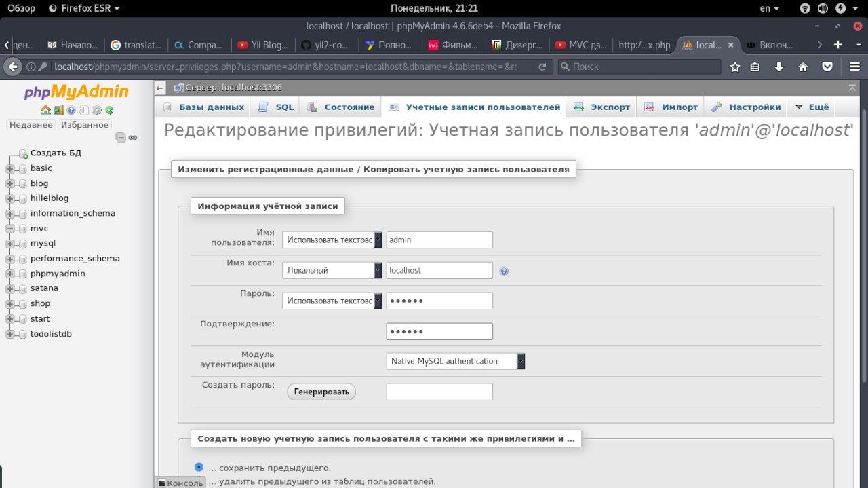The height and width of the screenshot is (488, 868).
Task: Open the Ещё more menu tab
Action: [812, 107]
